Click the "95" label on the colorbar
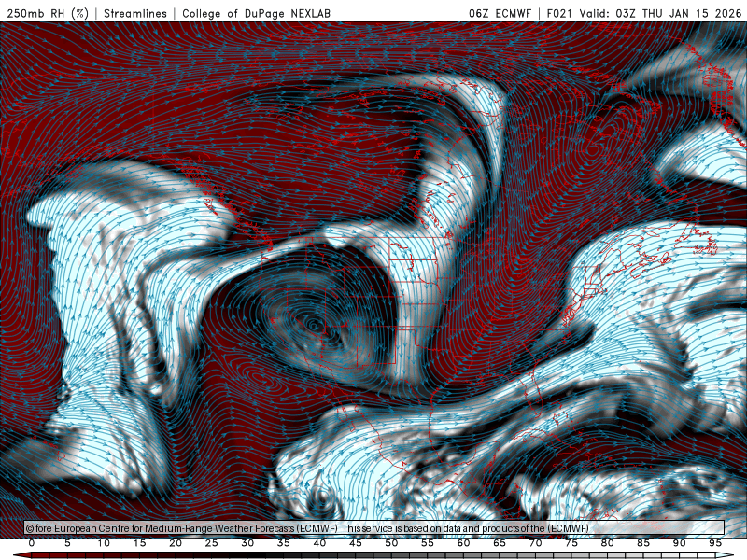 [x=715, y=543]
